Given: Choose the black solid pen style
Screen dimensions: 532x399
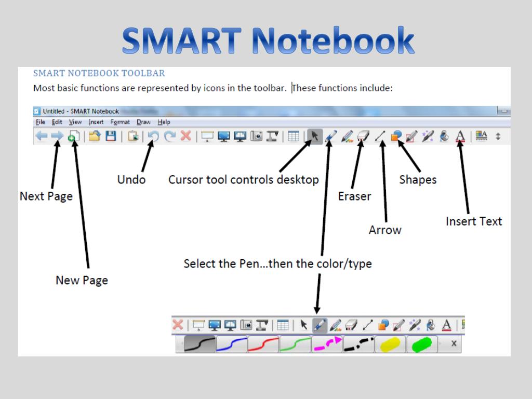Looking at the screenshot, I should 199,344.
